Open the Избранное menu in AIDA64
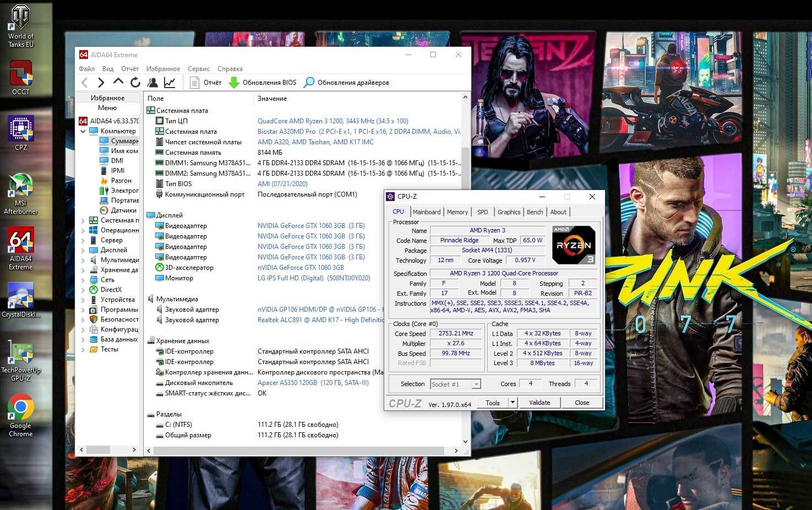The width and height of the screenshot is (812, 510). click(163, 69)
